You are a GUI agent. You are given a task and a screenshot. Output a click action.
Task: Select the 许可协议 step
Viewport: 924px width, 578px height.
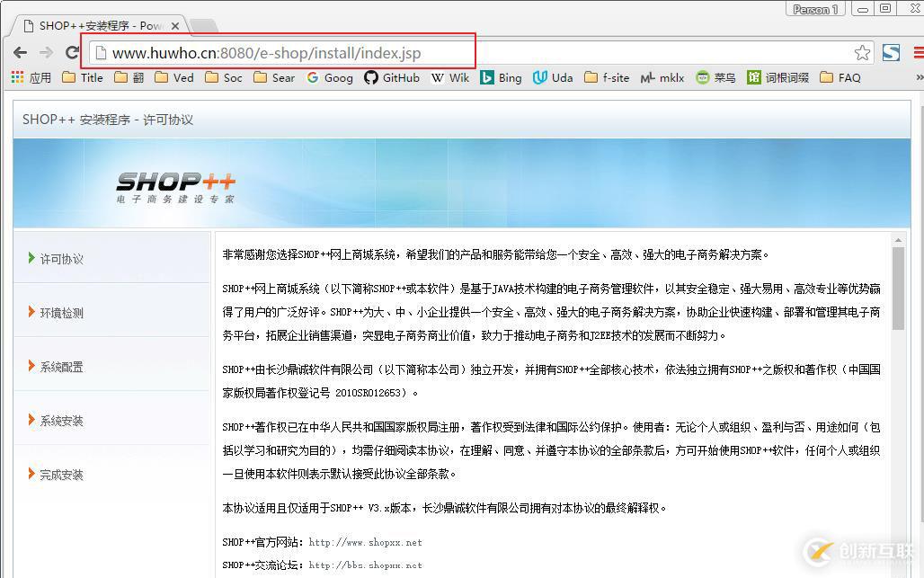[x=112, y=259]
